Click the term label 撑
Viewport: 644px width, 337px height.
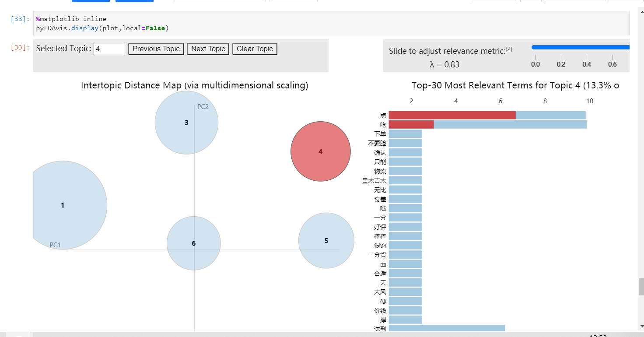coord(383,320)
